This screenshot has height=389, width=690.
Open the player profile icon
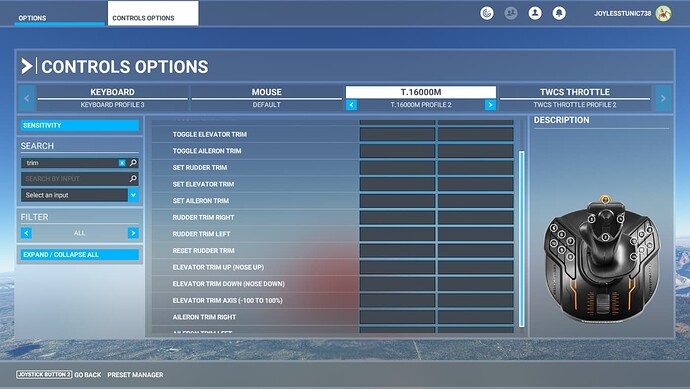click(535, 13)
